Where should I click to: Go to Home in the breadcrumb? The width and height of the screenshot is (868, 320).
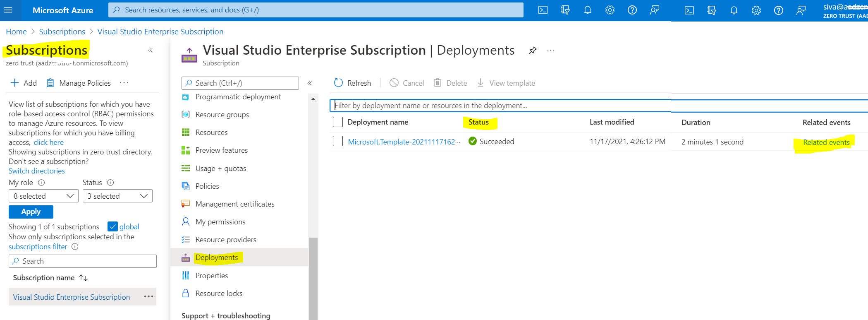point(16,32)
